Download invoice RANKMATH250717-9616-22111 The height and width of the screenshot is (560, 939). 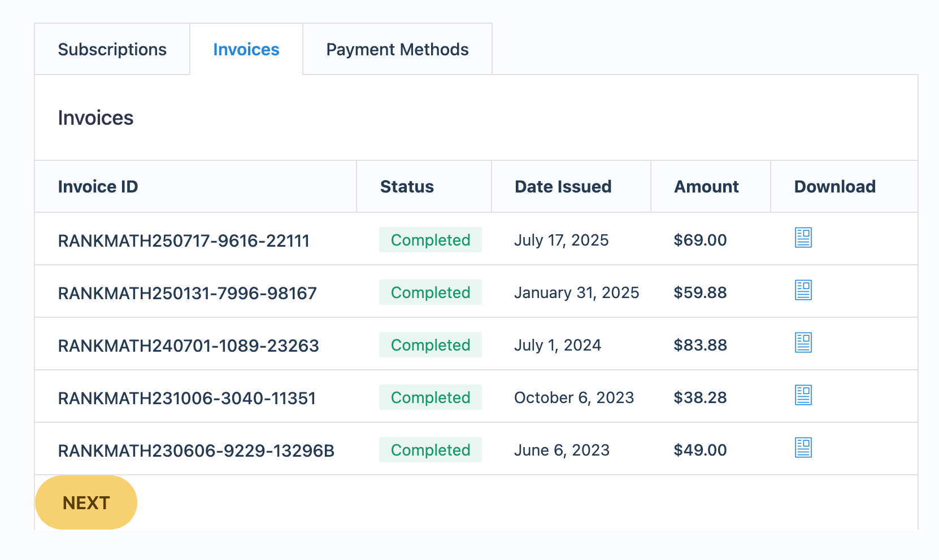point(803,238)
